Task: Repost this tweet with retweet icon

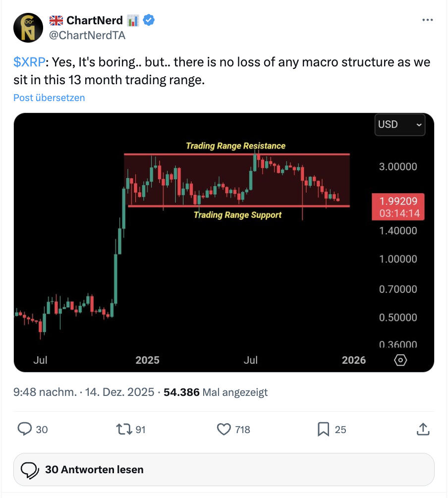Action: point(122,429)
